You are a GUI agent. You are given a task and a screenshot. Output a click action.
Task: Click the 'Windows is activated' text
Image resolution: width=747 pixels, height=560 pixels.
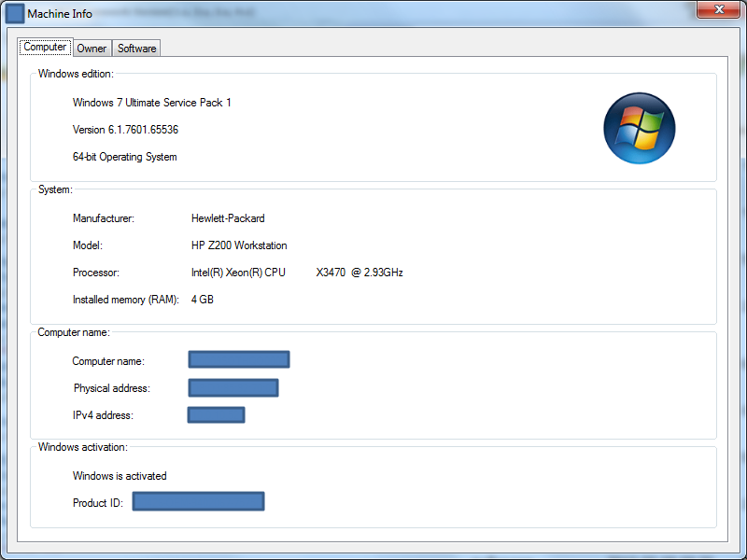point(120,476)
